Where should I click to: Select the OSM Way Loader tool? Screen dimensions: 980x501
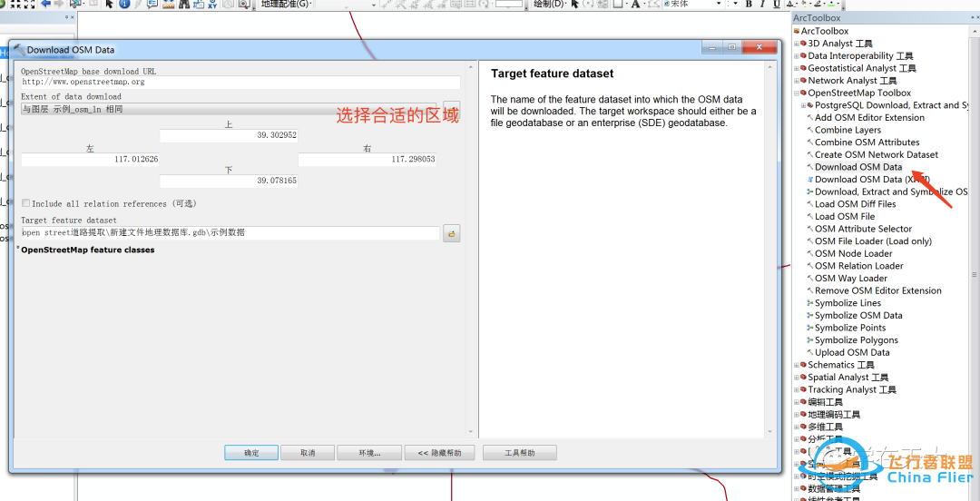851,279
